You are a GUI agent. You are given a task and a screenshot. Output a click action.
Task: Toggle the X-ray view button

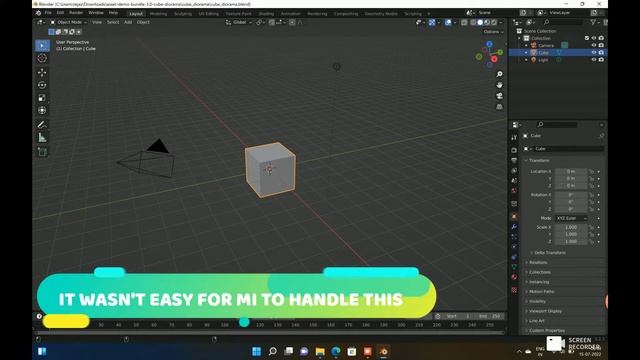(464, 22)
